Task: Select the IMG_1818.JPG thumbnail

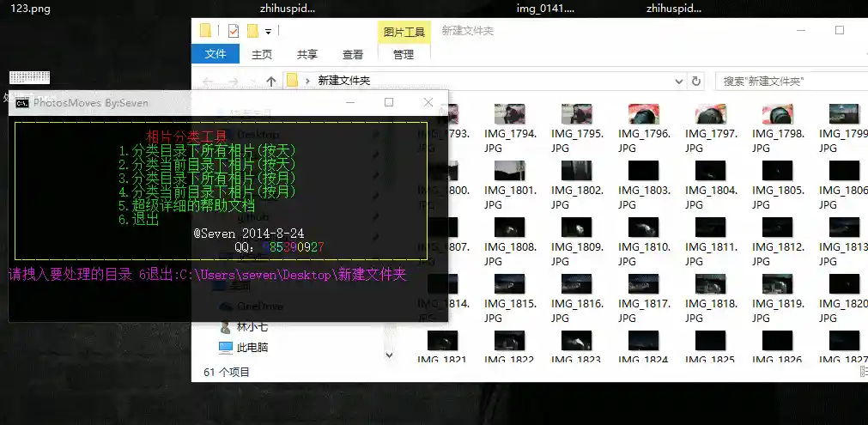Action: pyautogui.click(x=711, y=284)
